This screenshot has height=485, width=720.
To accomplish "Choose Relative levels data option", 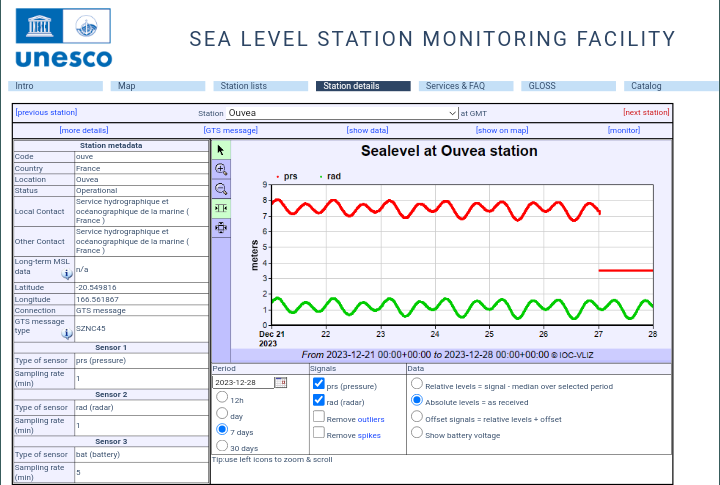I will point(416,383).
